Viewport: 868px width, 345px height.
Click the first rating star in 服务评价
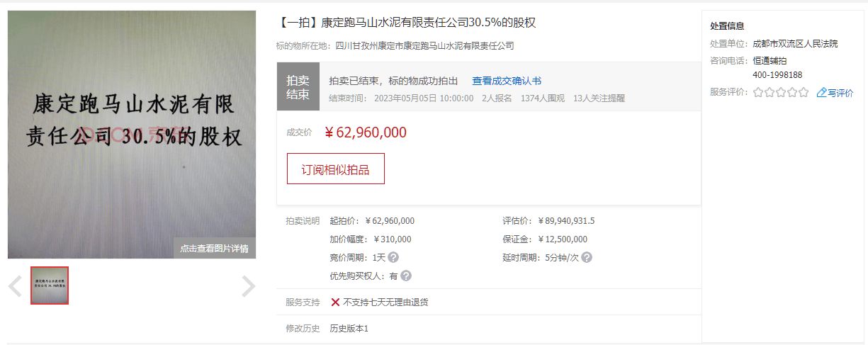pos(758,93)
